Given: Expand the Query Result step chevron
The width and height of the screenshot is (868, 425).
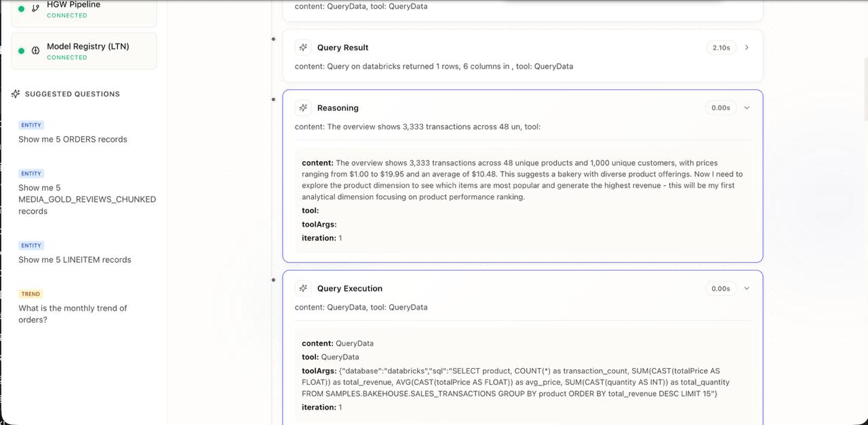Looking at the screenshot, I should 747,47.
